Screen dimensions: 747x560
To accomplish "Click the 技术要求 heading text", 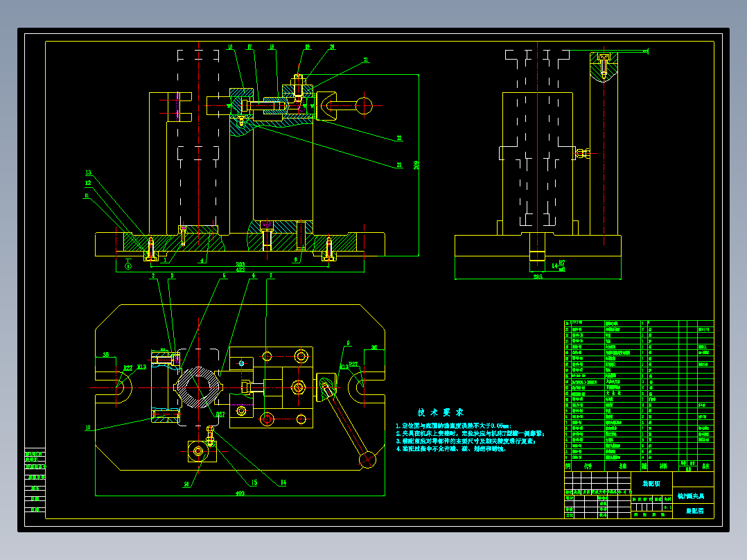I will [x=440, y=412].
